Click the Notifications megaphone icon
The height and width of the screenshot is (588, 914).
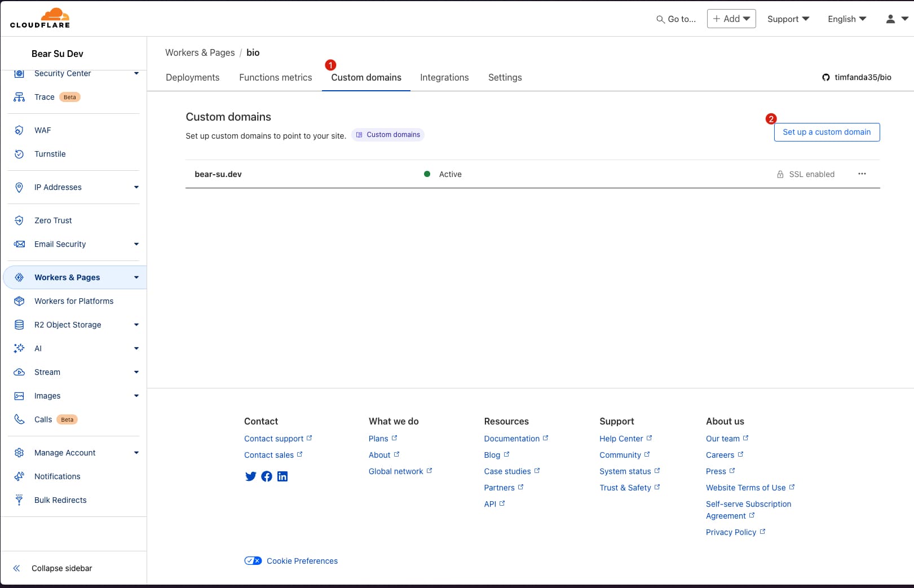pos(19,476)
